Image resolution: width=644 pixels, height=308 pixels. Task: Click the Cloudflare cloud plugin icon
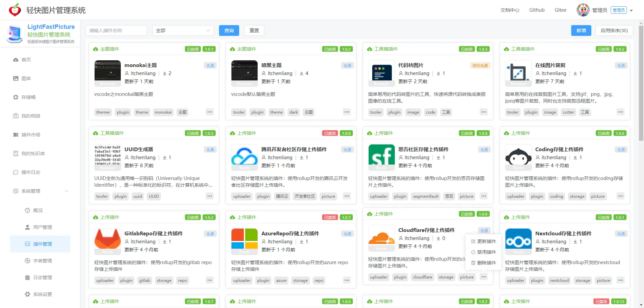point(382,238)
